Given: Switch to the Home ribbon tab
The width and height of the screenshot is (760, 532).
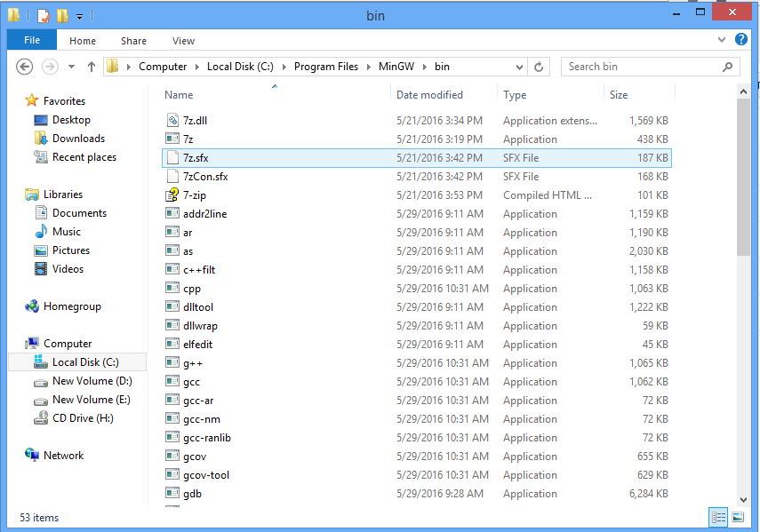Looking at the screenshot, I should coord(83,41).
